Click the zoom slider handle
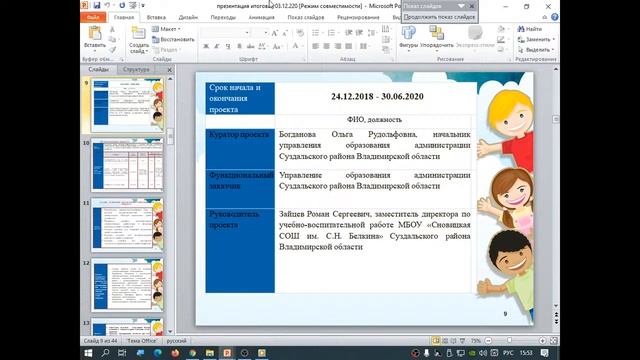This screenshot has width=640, height=360. 509,340
